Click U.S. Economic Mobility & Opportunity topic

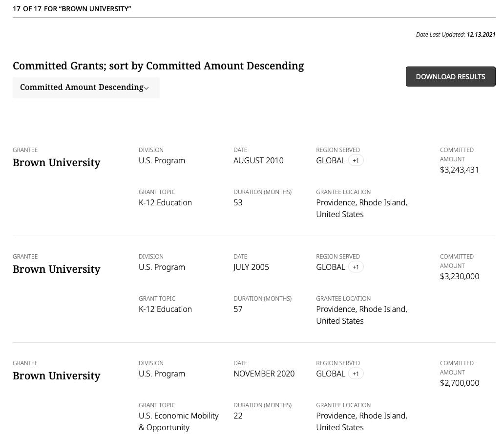click(178, 421)
